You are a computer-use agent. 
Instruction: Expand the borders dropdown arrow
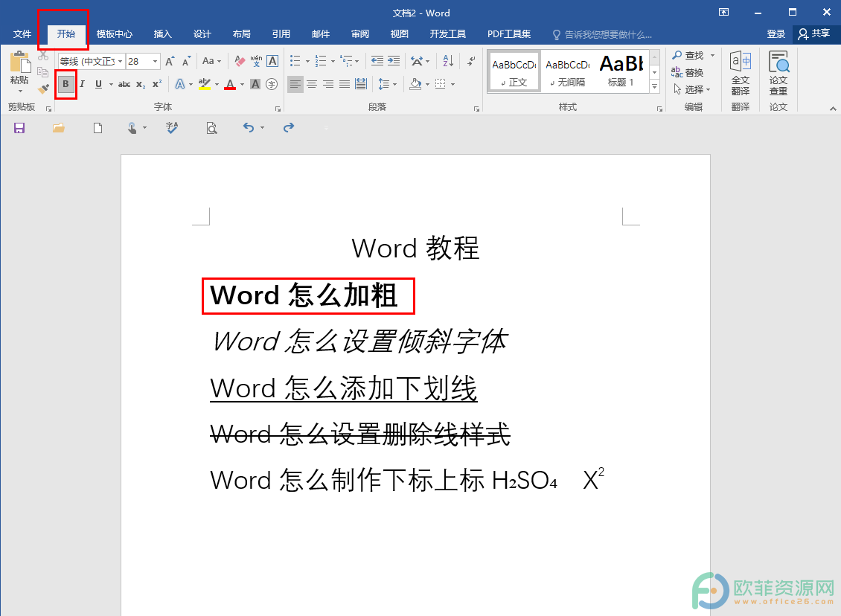[x=453, y=84]
